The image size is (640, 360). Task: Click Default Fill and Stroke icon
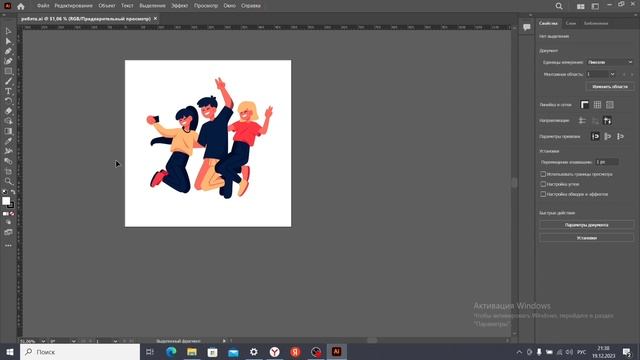click(x=4, y=192)
